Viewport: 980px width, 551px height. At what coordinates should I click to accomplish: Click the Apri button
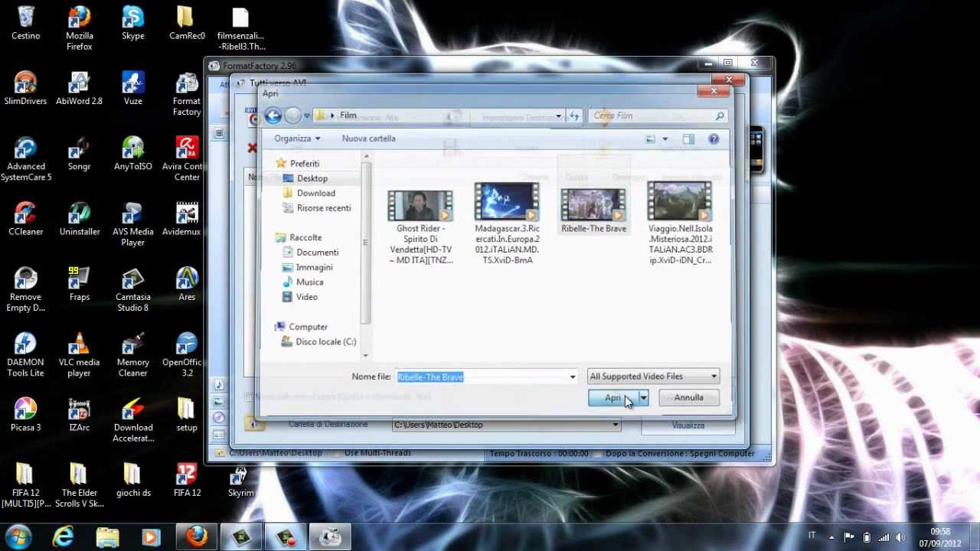coord(613,398)
